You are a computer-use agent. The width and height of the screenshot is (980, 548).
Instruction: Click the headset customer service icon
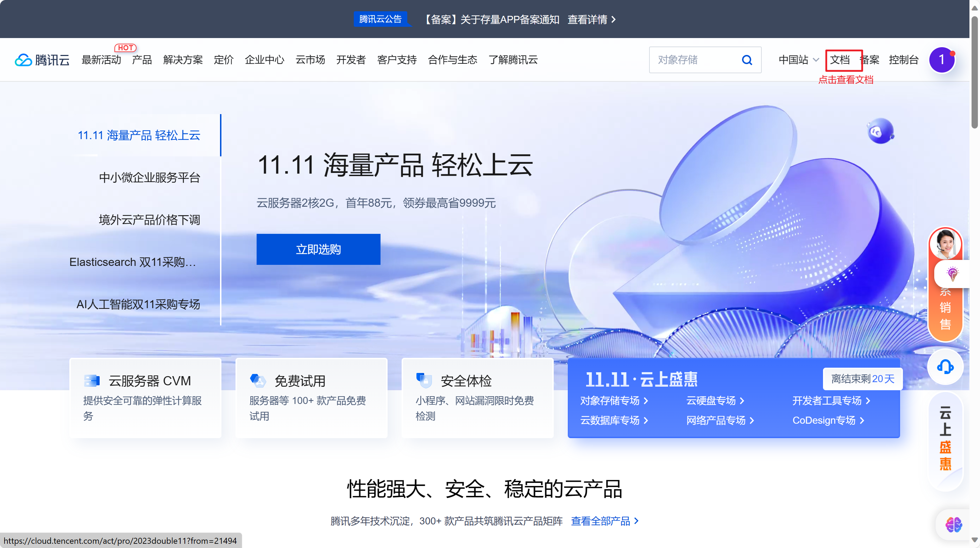click(945, 367)
